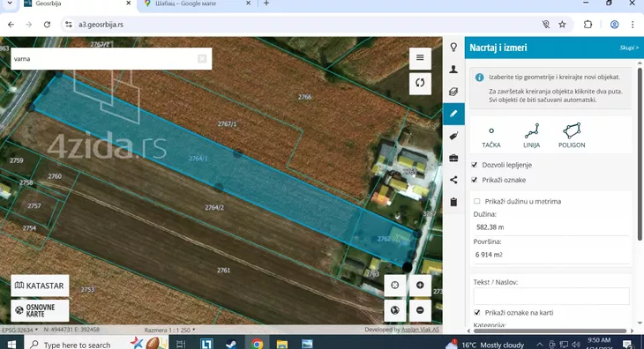Close the Шабац Google мапе tab
The height and width of the screenshot is (349, 644).
coord(248,4)
